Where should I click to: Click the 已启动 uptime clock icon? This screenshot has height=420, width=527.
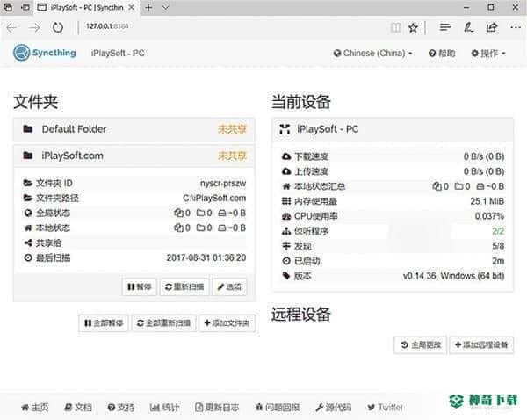click(x=286, y=261)
